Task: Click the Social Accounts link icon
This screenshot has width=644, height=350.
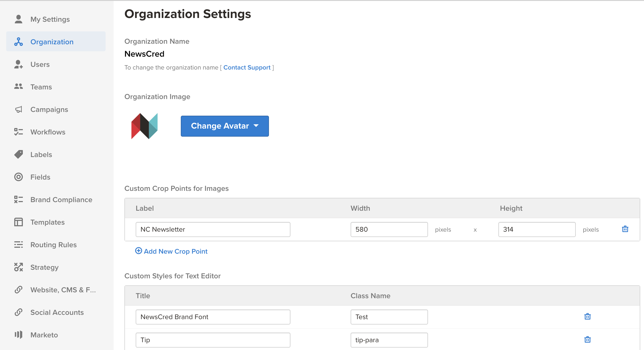Action: [x=19, y=312]
